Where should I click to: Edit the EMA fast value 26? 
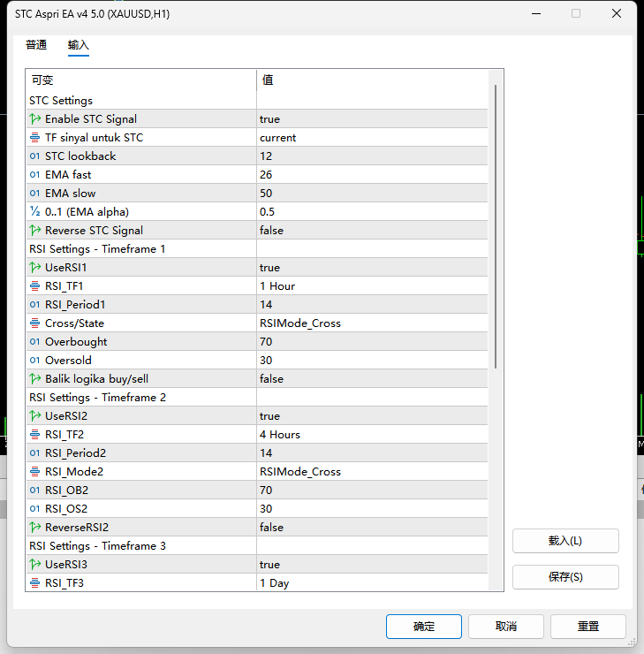[372, 175]
